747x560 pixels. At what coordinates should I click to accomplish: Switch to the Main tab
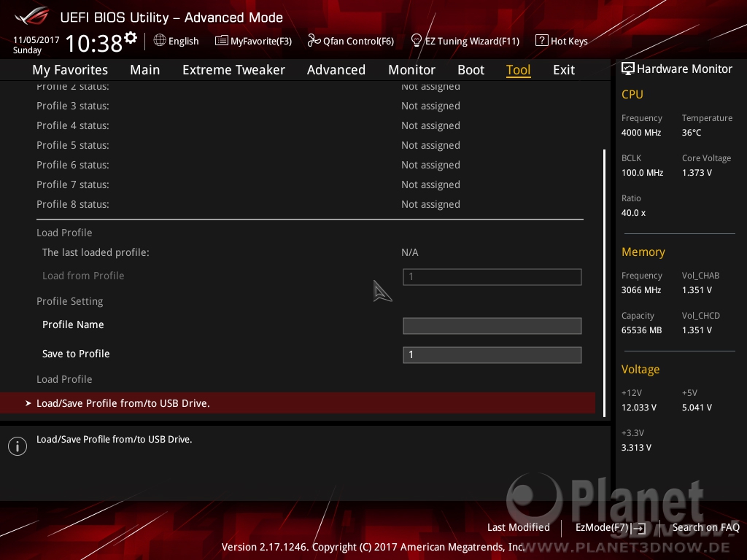pyautogui.click(x=145, y=70)
